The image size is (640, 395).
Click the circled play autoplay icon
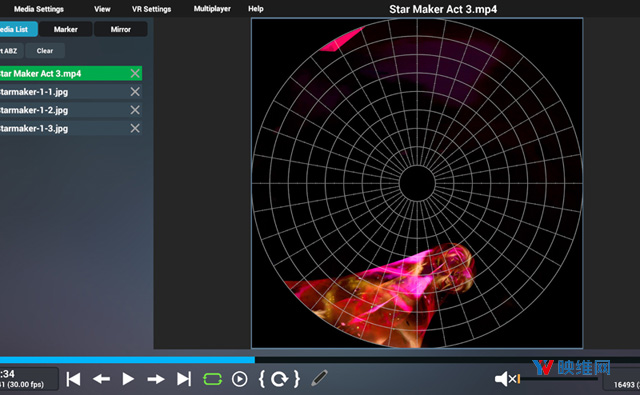[x=240, y=379]
